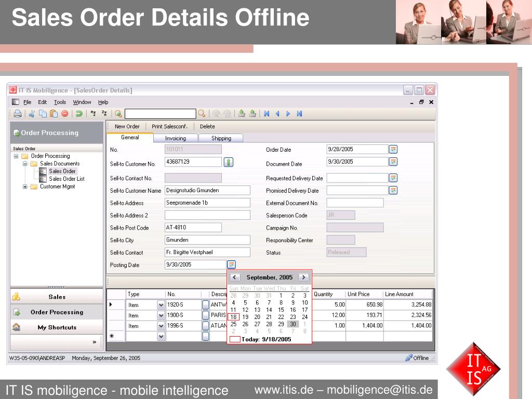The width and height of the screenshot is (532, 399).
Task: Click the New Order button
Action: [x=127, y=126]
